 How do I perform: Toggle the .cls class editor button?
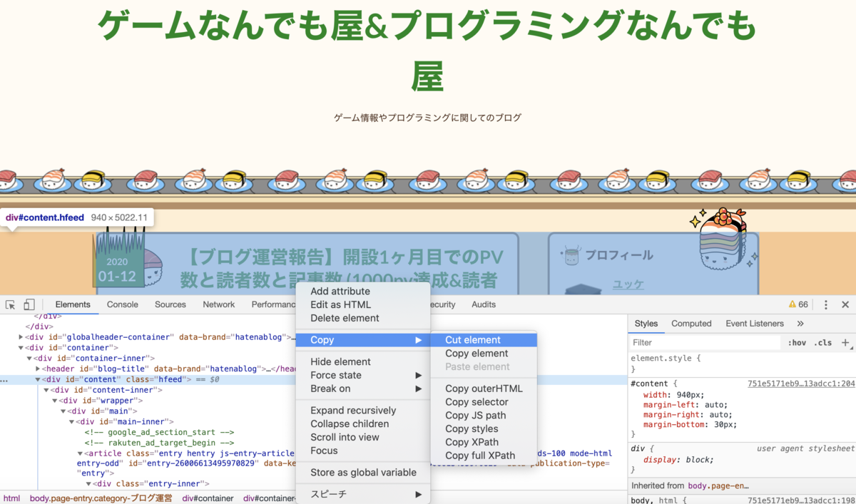[823, 343]
